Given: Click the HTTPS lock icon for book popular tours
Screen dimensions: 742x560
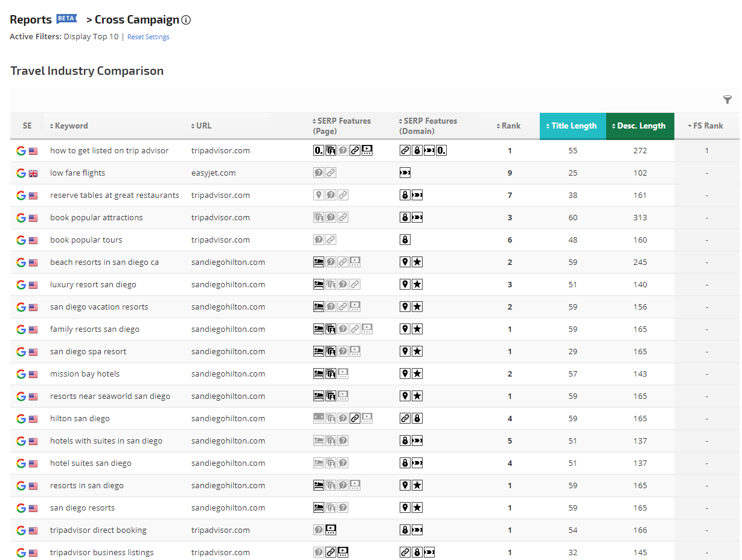Looking at the screenshot, I should [405, 240].
